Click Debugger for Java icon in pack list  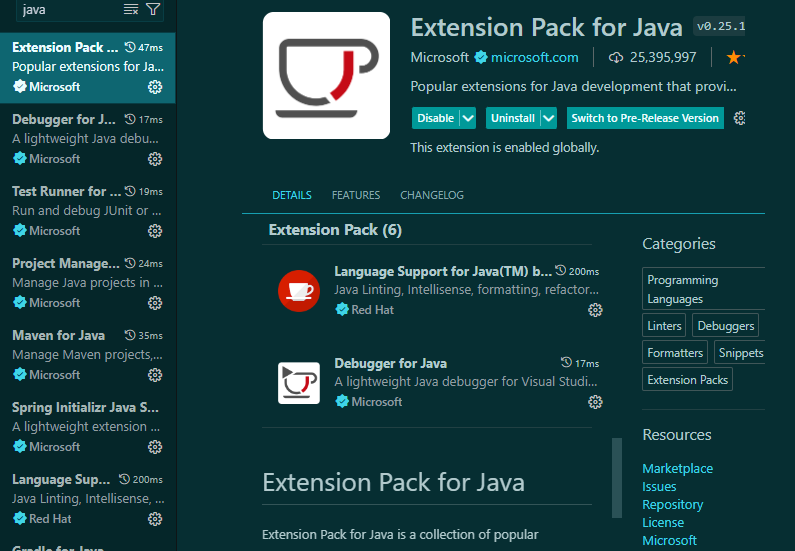(299, 383)
